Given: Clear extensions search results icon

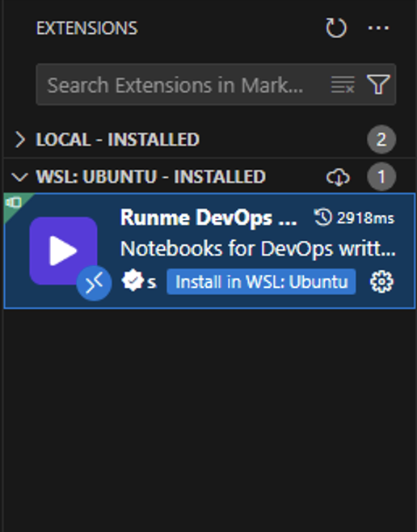Looking at the screenshot, I should point(343,84).
